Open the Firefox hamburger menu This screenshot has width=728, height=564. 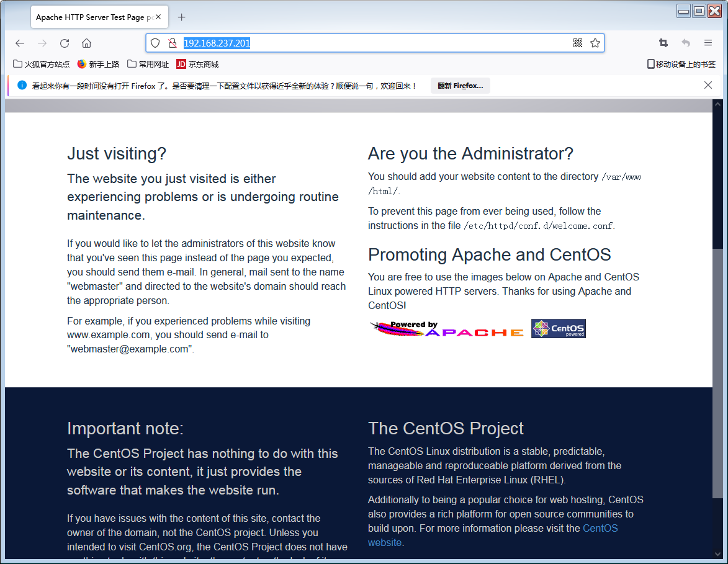(x=708, y=43)
